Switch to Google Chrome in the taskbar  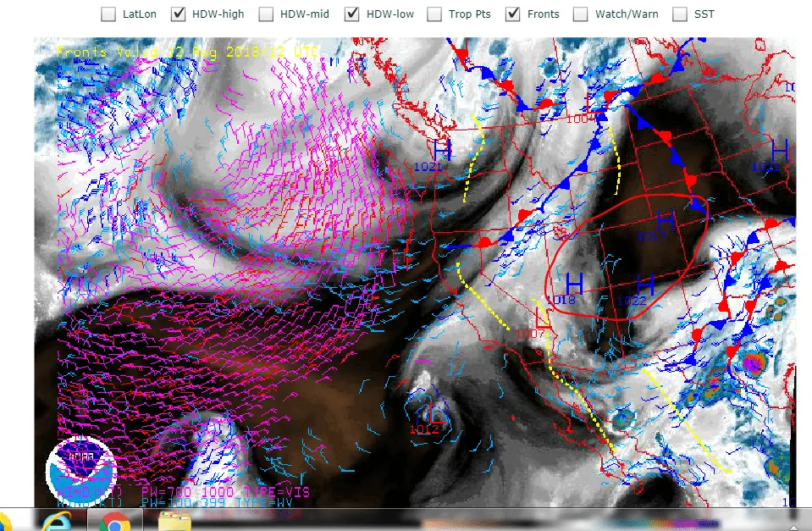[114, 521]
